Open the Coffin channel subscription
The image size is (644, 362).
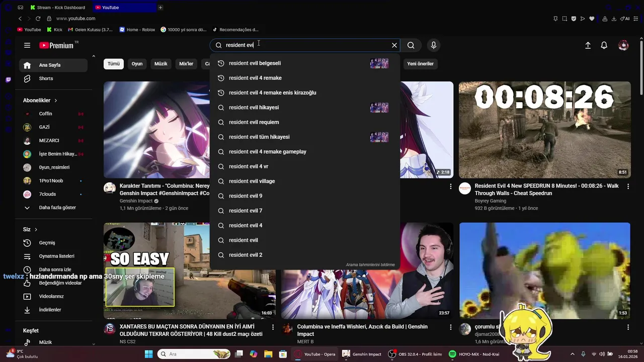[53, 114]
